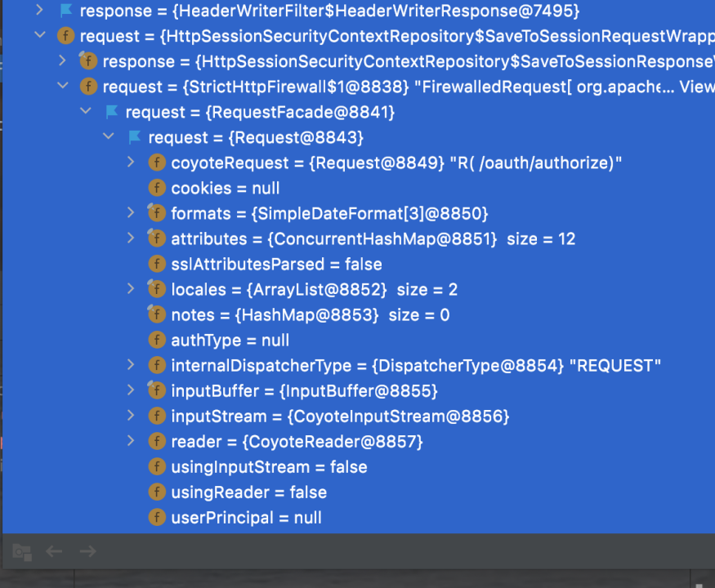Click the flag icon next to HeaderWriterResponse entry
The width and height of the screenshot is (715, 588).
[67, 11]
